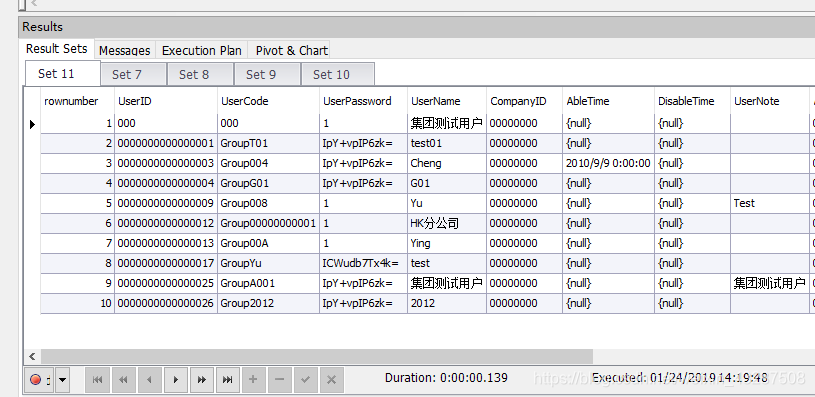
Task: Click the AbleTime column header
Action: pyautogui.click(x=608, y=101)
